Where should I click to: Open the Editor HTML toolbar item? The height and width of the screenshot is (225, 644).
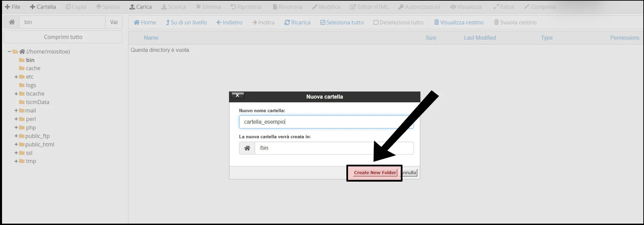369,7
